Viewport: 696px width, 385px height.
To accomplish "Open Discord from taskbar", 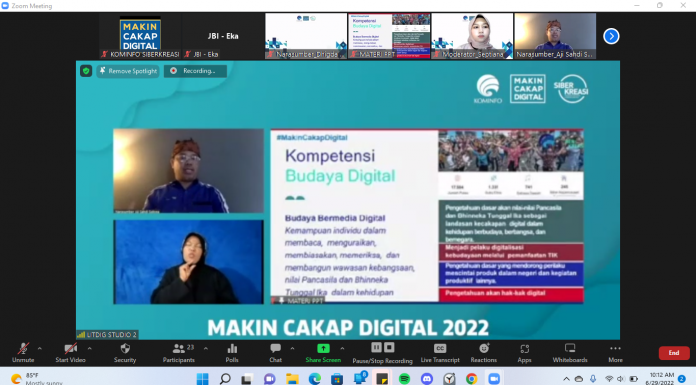I will [x=427, y=379].
